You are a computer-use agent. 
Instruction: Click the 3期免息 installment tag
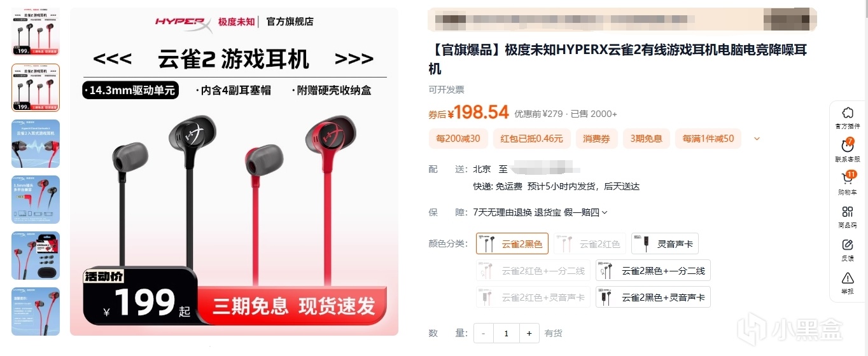[647, 139]
